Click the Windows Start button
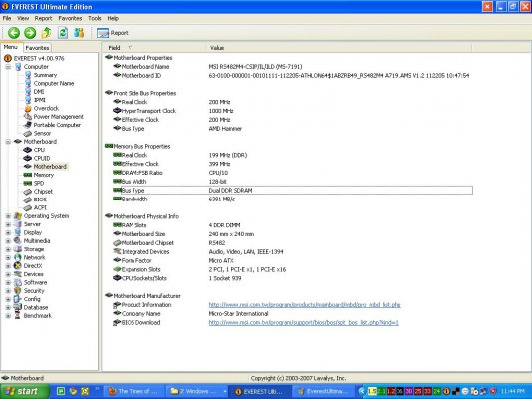The width and height of the screenshot is (532, 399). (x=24, y=392)
